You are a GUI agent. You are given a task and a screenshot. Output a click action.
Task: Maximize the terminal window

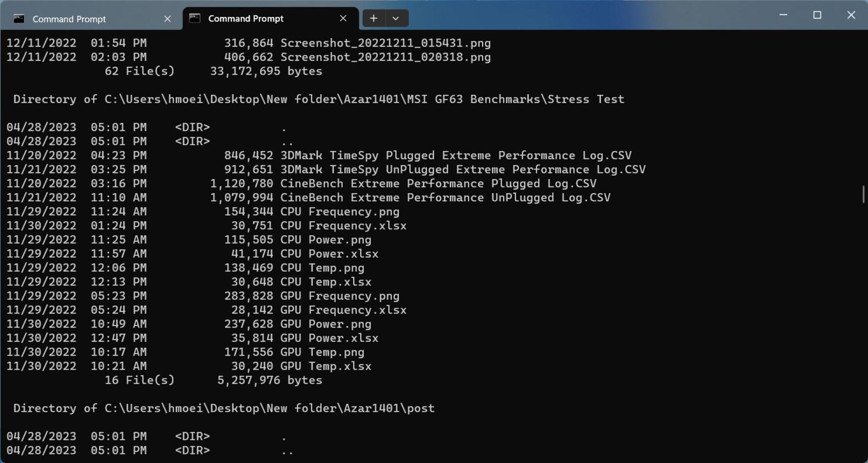click(817, 15)
